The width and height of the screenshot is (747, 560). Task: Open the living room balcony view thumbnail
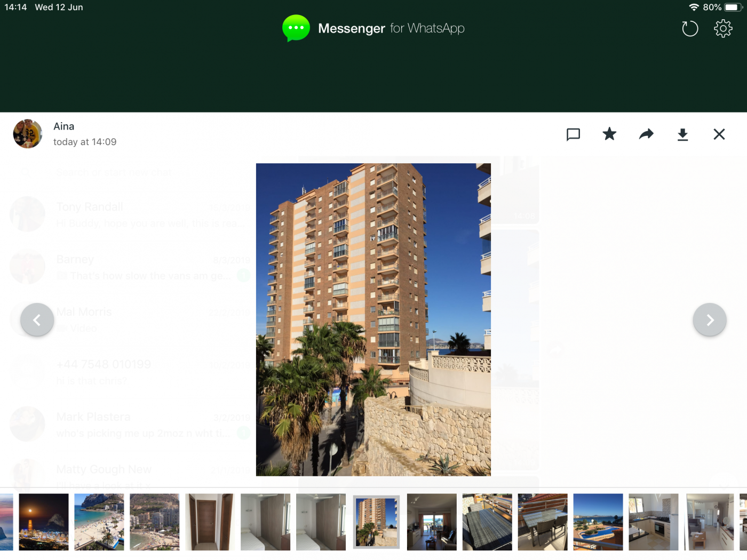(432, 522)
